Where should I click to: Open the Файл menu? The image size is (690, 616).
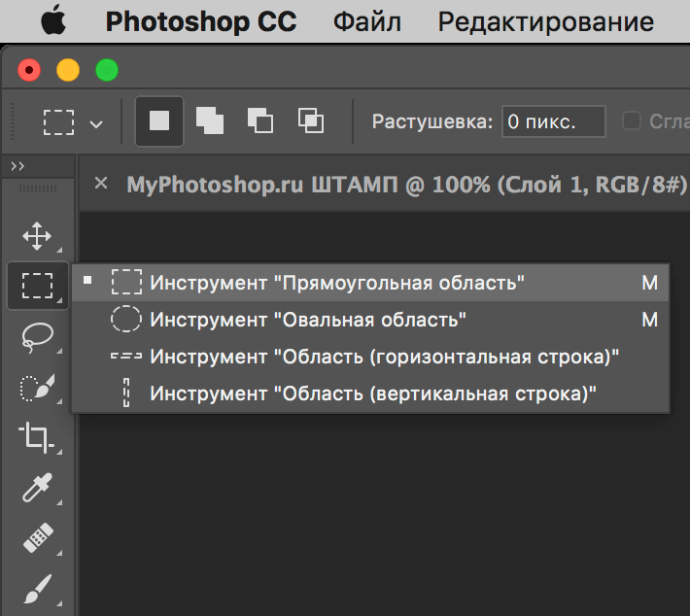pos(367,22)
